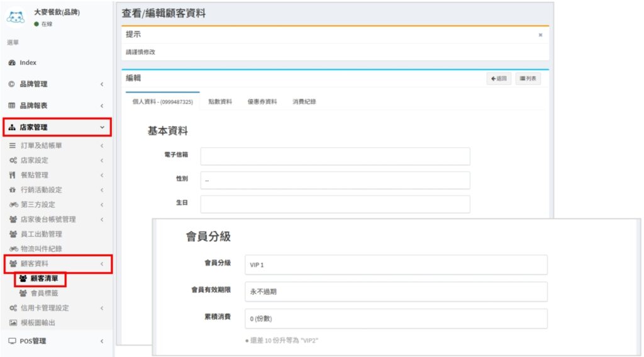The image size is (644, 357).
Task: Open the 性別 dropdown field
Action: (335, 180)
